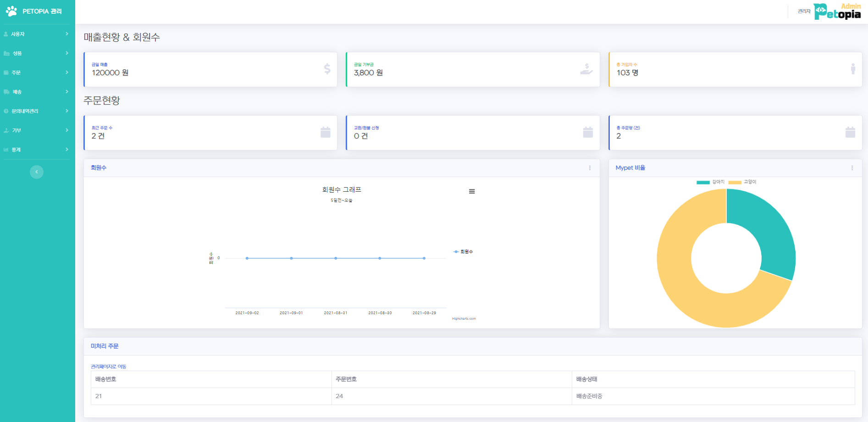Image resolution: width=868 pixels, height=422 pixels.
Task: Expand the 사용자 sidebar menu chevron
Action: 67,34
